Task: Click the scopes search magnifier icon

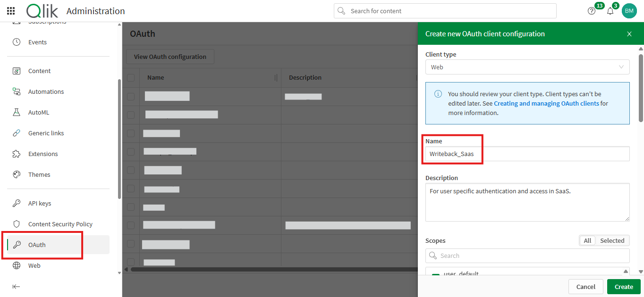Action: 432,256
